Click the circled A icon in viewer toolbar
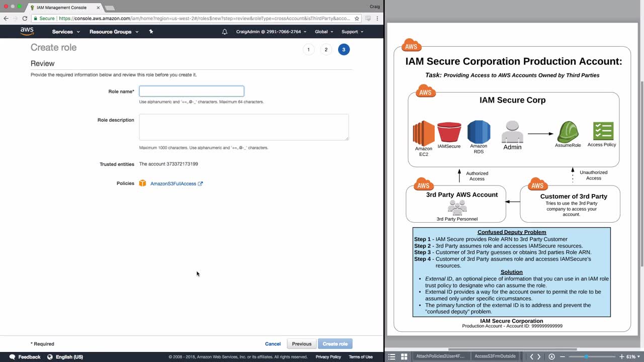The height and width of the screenshot is (362, 644). [x=552, y=356]
